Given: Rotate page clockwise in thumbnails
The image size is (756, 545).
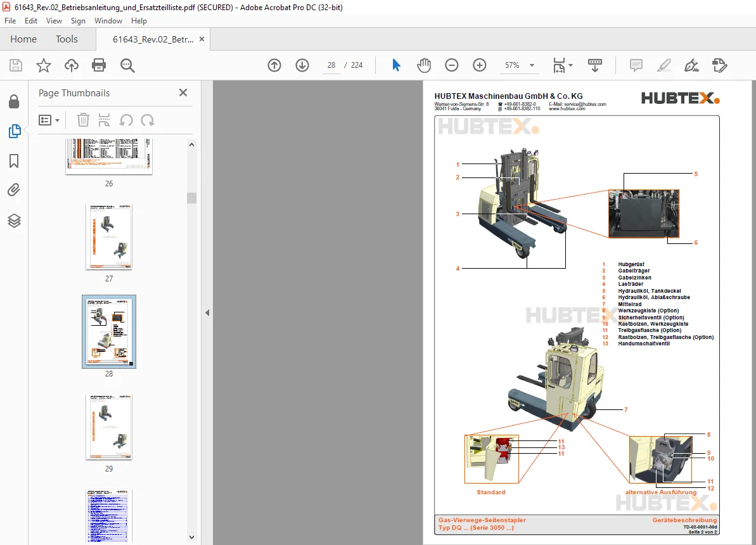Looking at the screenshot, I should coord(148,120).
